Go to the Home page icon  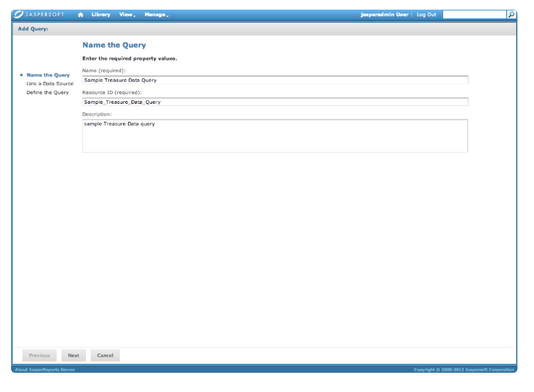click(81, 14)
